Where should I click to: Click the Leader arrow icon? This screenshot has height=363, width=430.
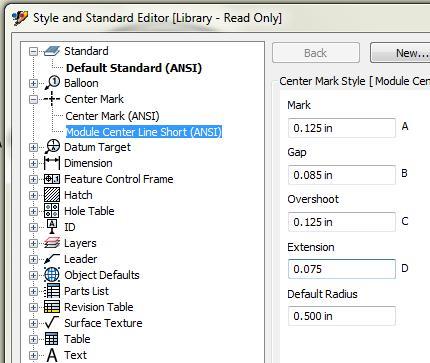(52, 259)
